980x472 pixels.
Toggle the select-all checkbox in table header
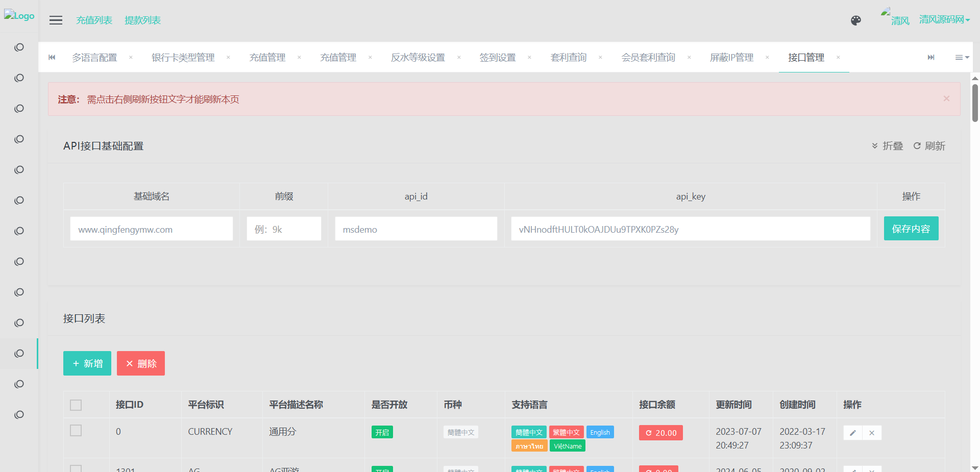[x=76, y=405]
